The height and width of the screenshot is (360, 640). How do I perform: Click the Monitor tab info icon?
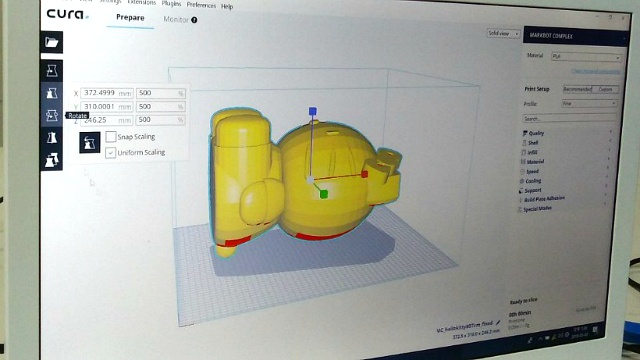194,20
